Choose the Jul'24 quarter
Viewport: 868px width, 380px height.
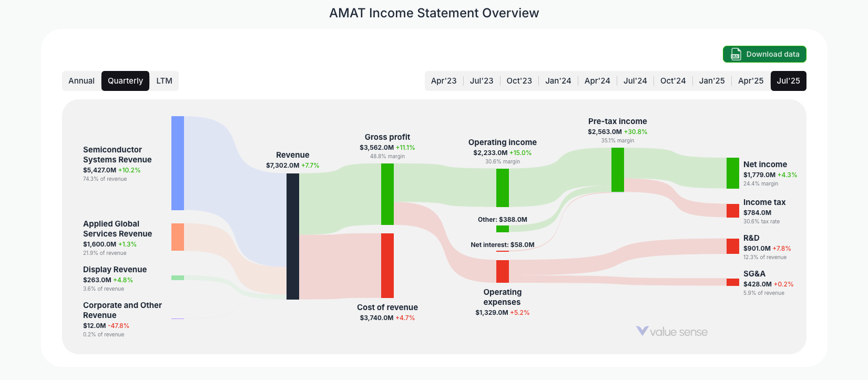pos(635,81)
